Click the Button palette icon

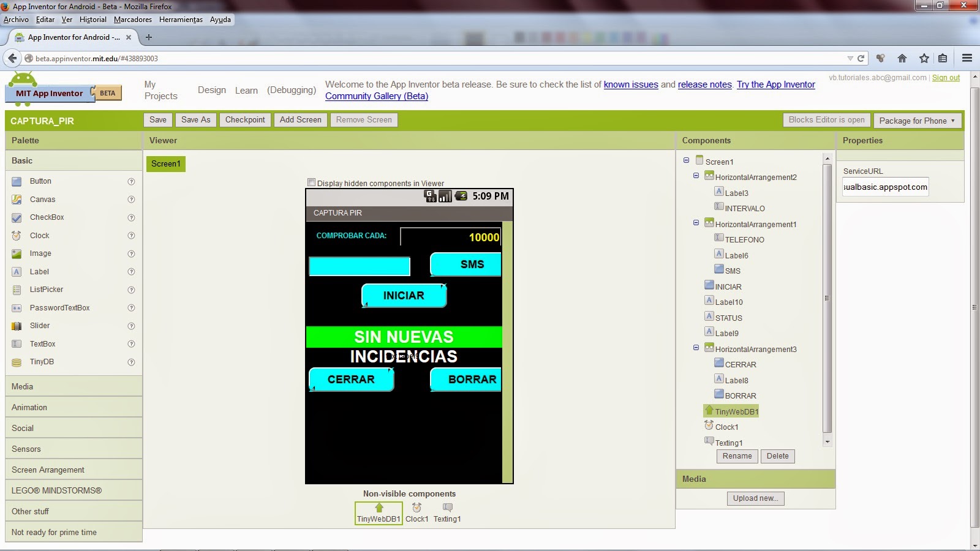pos(17,181)
